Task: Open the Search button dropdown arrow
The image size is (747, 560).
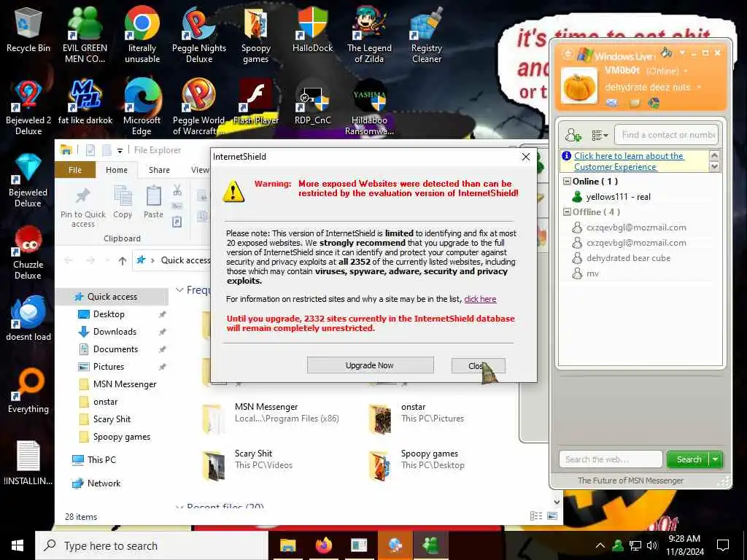Action: (716, 459)
